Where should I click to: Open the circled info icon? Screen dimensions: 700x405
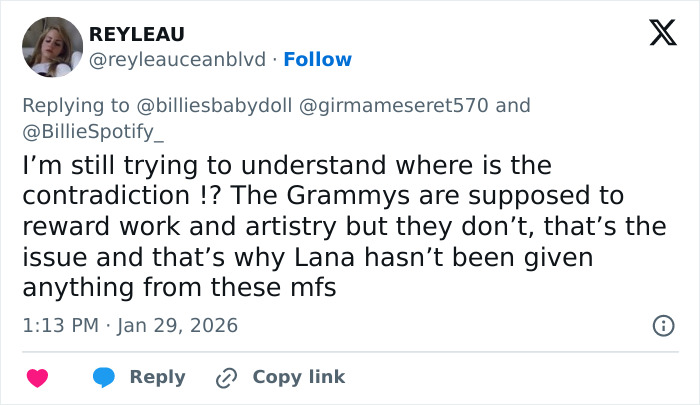click(x=661, y=325)
